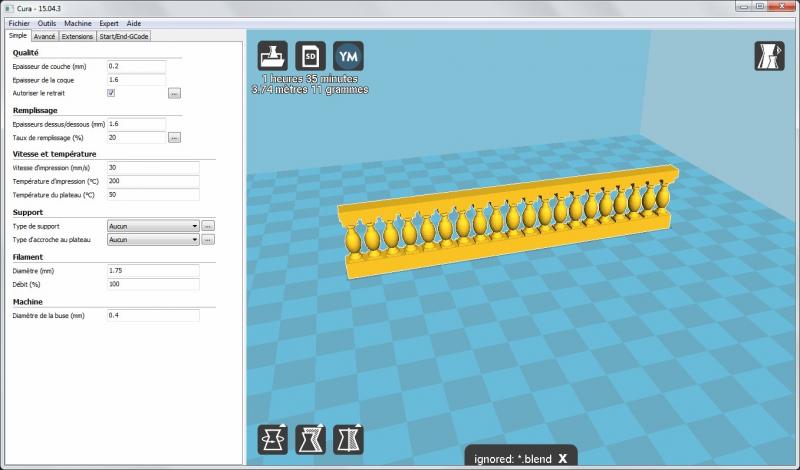Click the Diamètre de la buse field
This screenshot has height=470, width=800.
tap(152, 315)
